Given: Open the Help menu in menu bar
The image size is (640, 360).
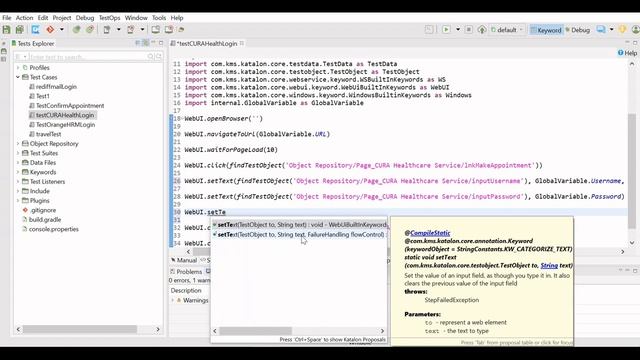Looking at the screenshot, I should click(177, 18).
